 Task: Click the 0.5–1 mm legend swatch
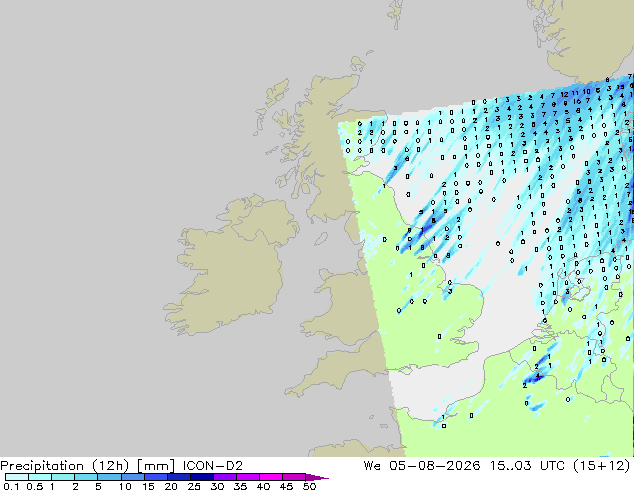[40, 477]
